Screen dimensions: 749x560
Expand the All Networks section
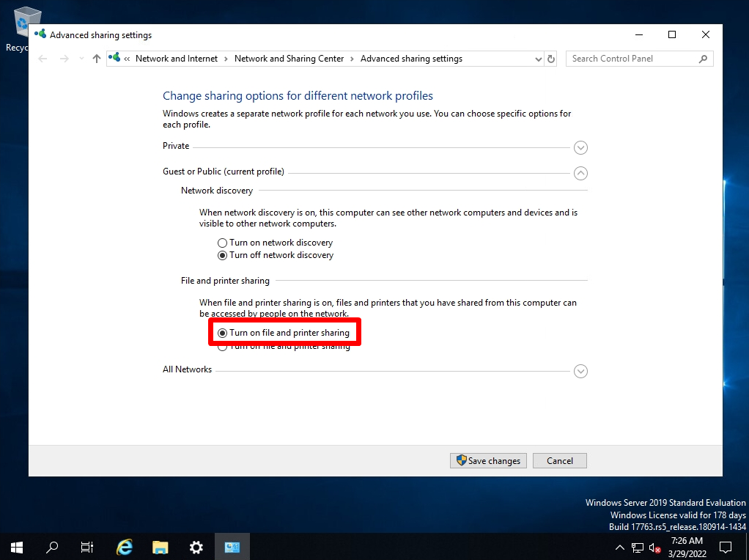580,371
